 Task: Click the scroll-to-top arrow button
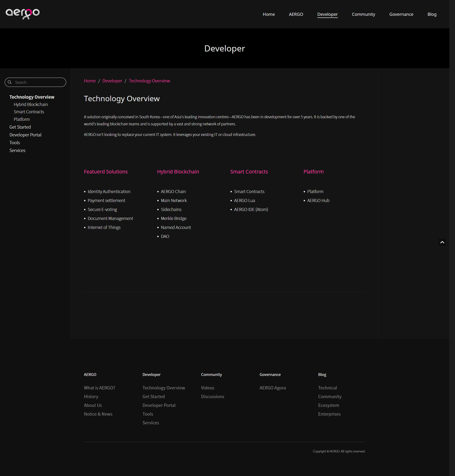point(442,242)
